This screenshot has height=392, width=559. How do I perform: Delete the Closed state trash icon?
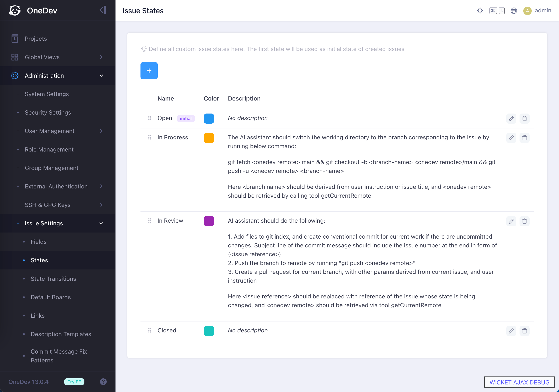(x=524, y=331)
